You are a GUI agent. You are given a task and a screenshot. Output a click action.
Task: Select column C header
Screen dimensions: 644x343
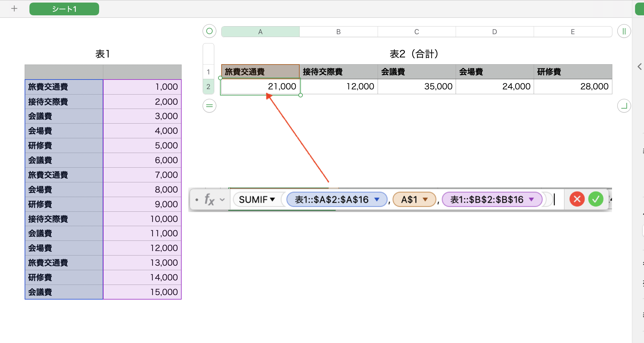417,32
